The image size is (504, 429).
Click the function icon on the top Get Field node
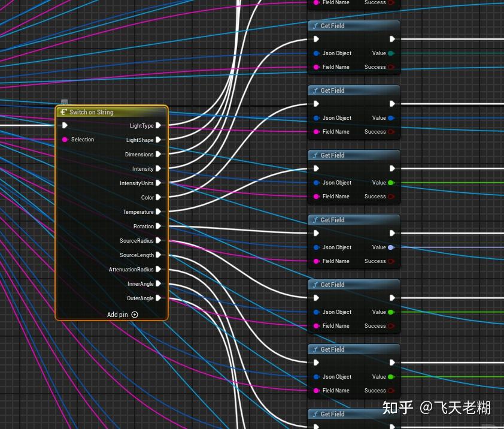tap(315, 26)
